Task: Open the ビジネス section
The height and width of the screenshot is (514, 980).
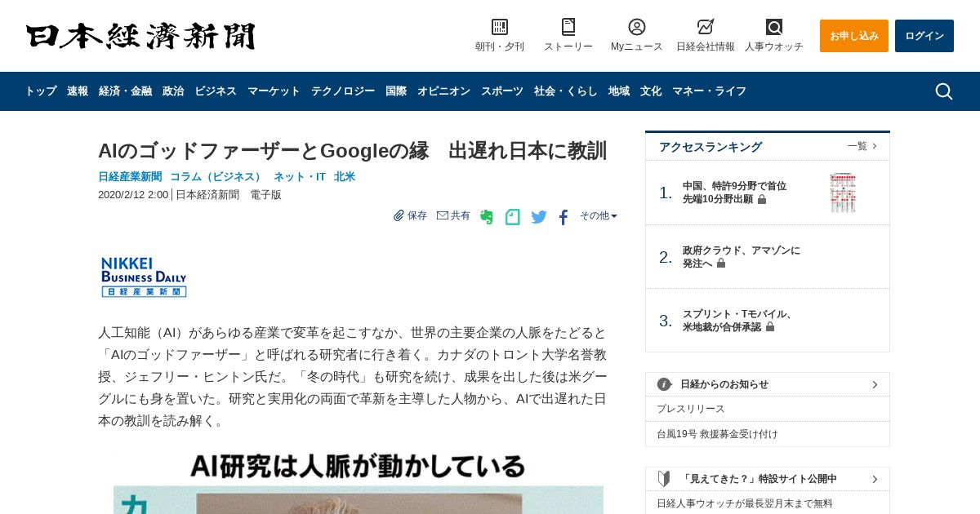Action: click(216, 91)
